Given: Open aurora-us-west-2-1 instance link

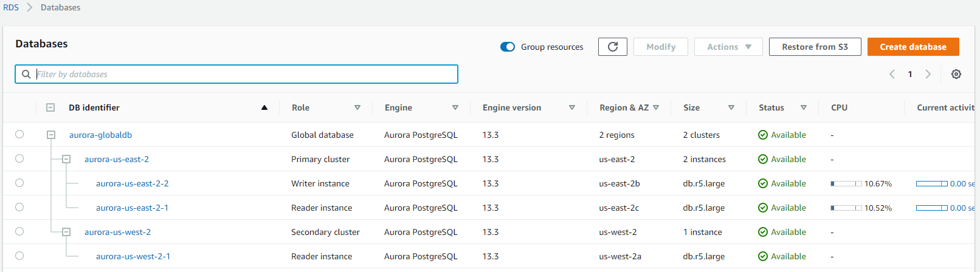Looking at the screenshot, I should tap(133, 256).
